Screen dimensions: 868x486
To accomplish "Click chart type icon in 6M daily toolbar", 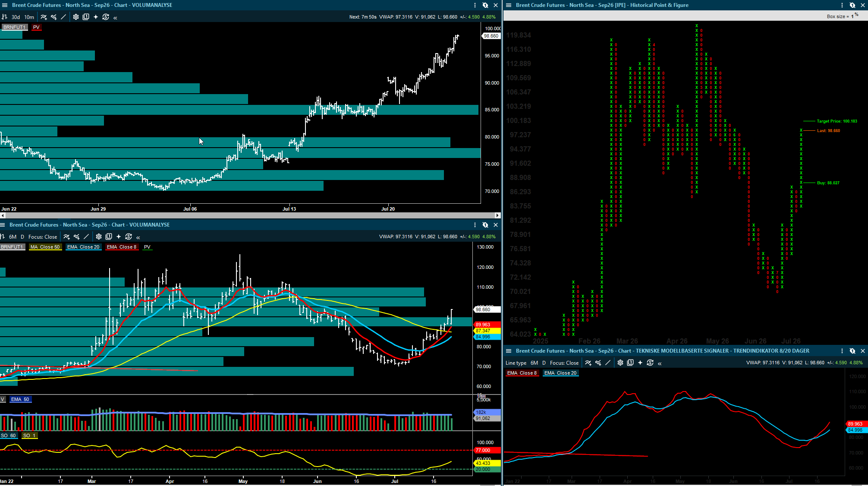I will (x=2, y=237).
